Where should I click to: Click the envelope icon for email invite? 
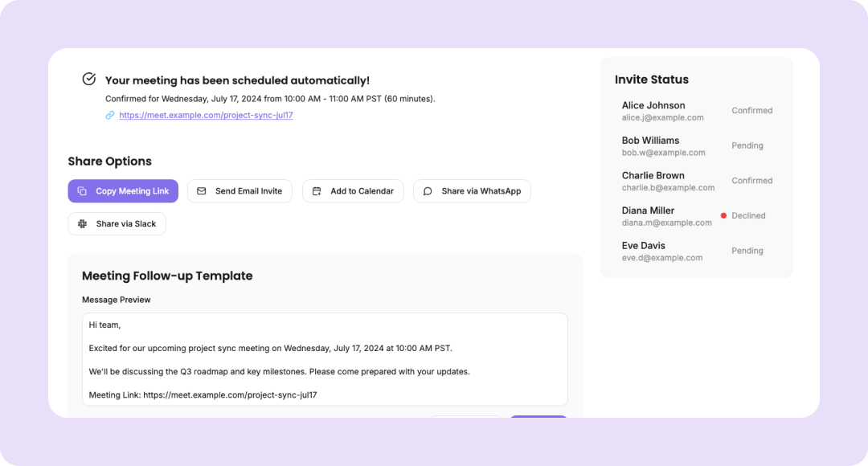pos(202,191)
